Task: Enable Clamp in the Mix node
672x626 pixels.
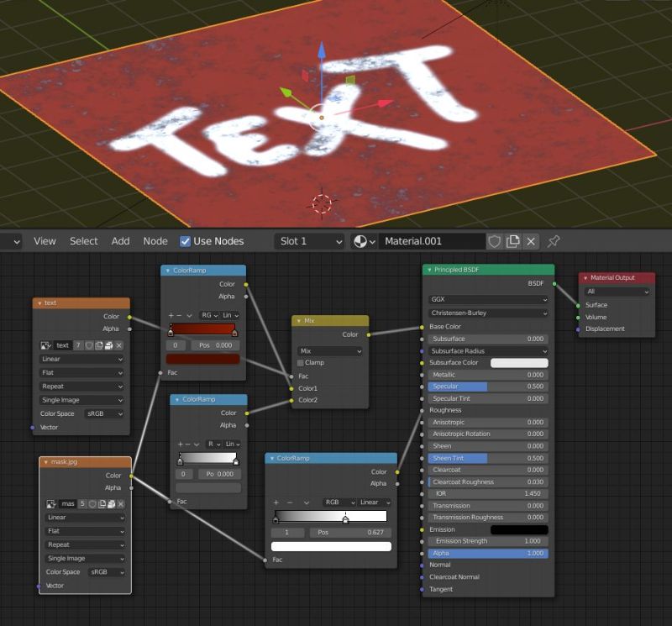Action: (301, 363)
